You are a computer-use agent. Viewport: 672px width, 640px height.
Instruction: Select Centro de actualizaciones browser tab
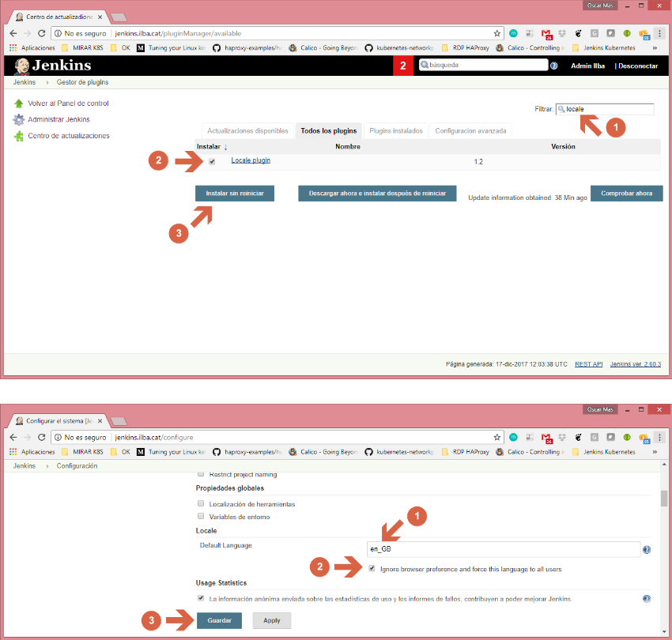(59, 17)
